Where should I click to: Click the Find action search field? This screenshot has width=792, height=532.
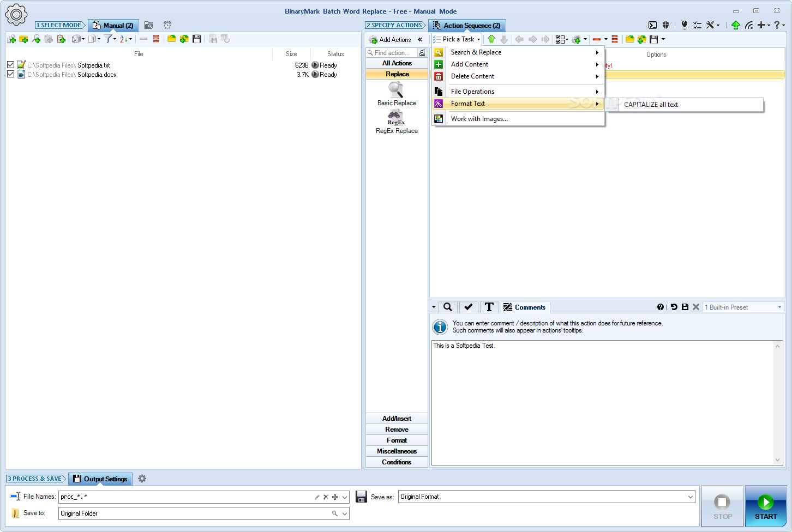(x=392, y=53)
